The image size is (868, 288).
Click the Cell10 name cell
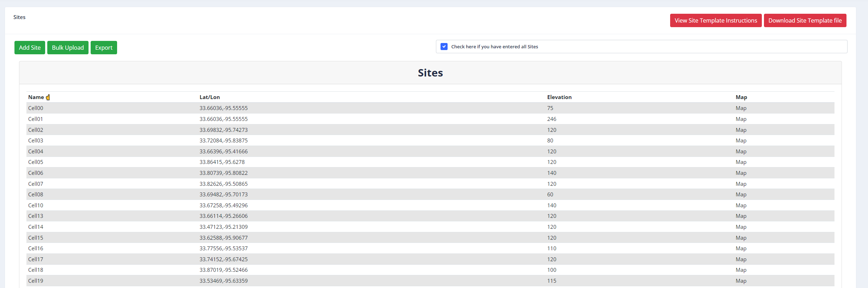point(36,206)
